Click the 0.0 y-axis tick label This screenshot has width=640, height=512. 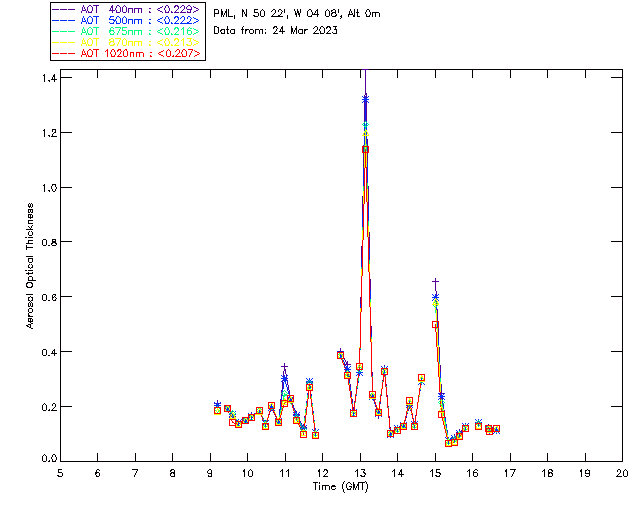(x=49, y=459)
